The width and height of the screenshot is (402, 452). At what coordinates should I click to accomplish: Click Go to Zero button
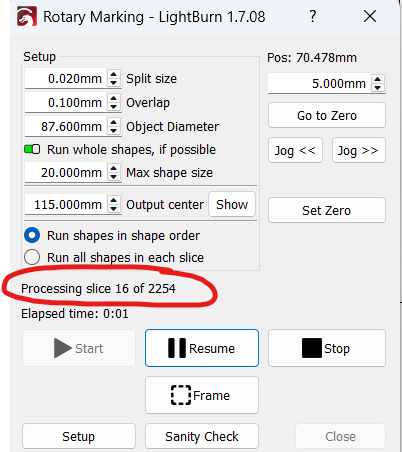point(327,115)
